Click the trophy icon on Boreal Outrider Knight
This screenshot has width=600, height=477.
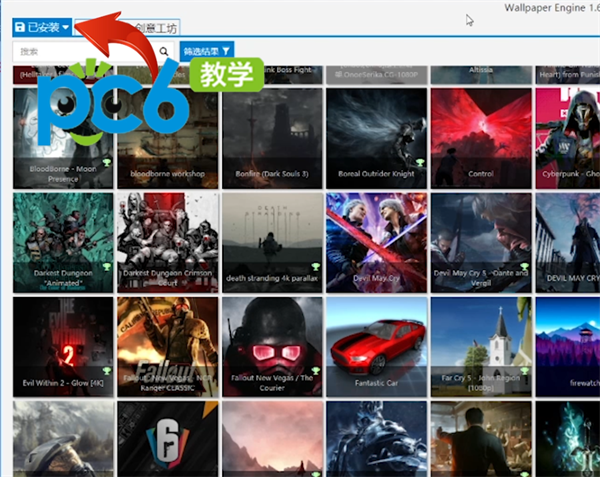coord(420,163)
